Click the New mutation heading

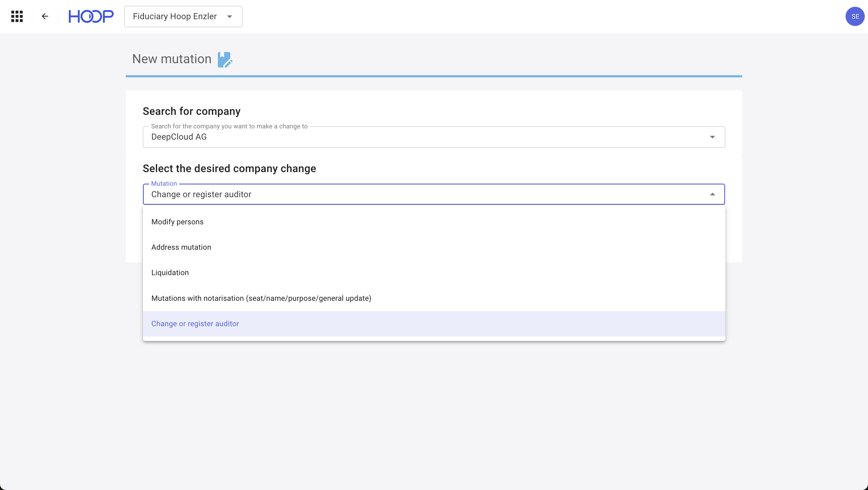pos(172,59)
